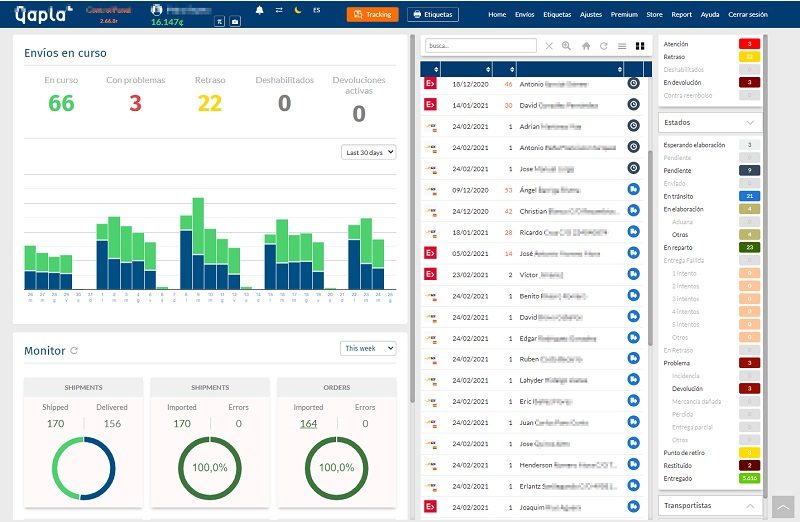800x522 pixels.
Task: Collapse the Estados panel
Action: (x=749, y=122)
